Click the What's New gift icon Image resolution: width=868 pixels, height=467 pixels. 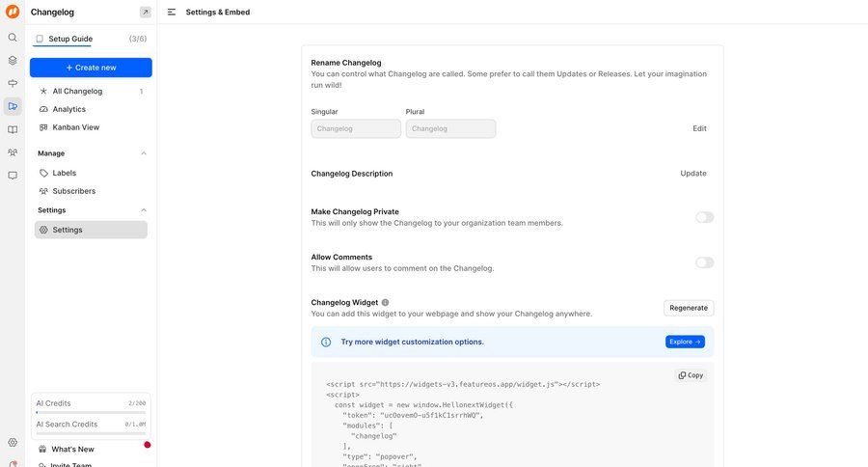pyautogui.click(x=42, y=450)
